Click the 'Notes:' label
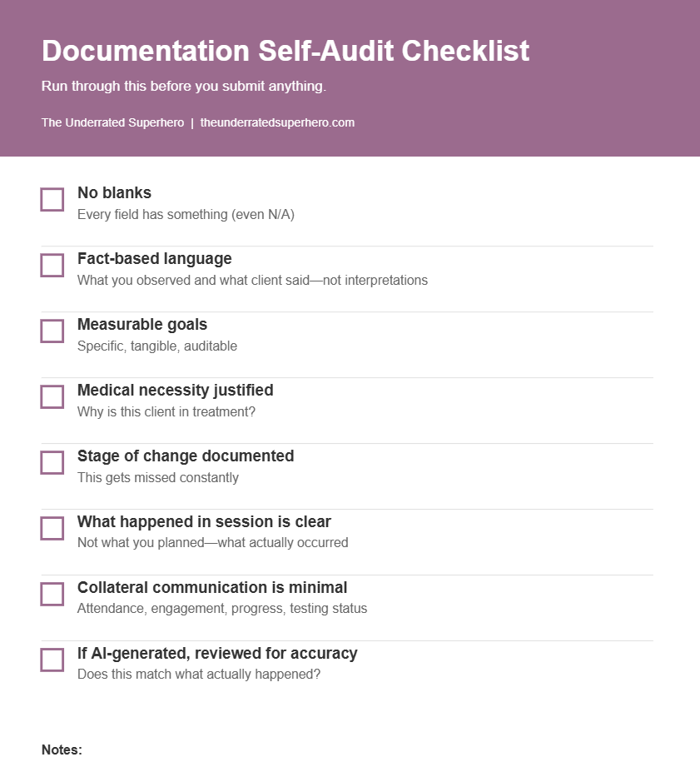 (x=62, y=750)
